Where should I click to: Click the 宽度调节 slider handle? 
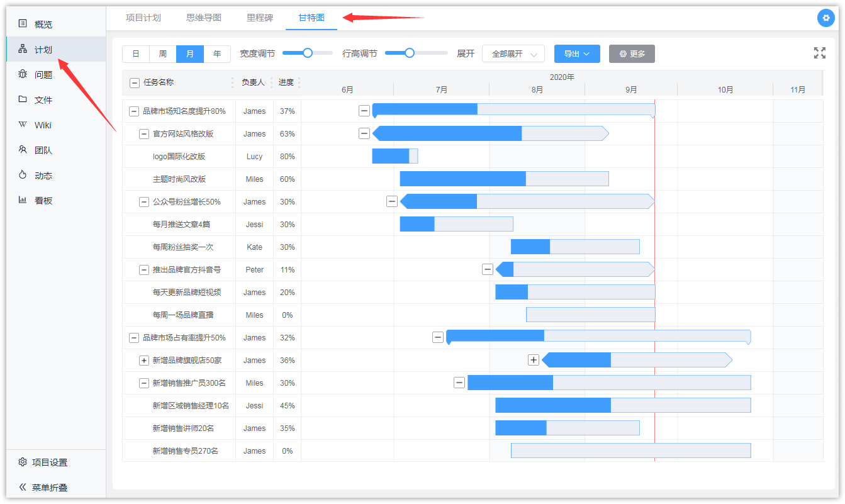click(x=308, y=53)
